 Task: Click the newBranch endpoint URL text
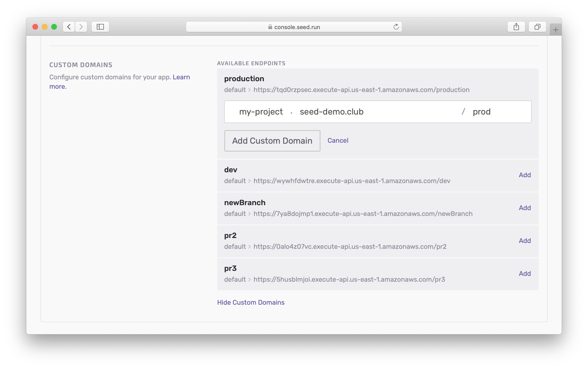point(363,214)
